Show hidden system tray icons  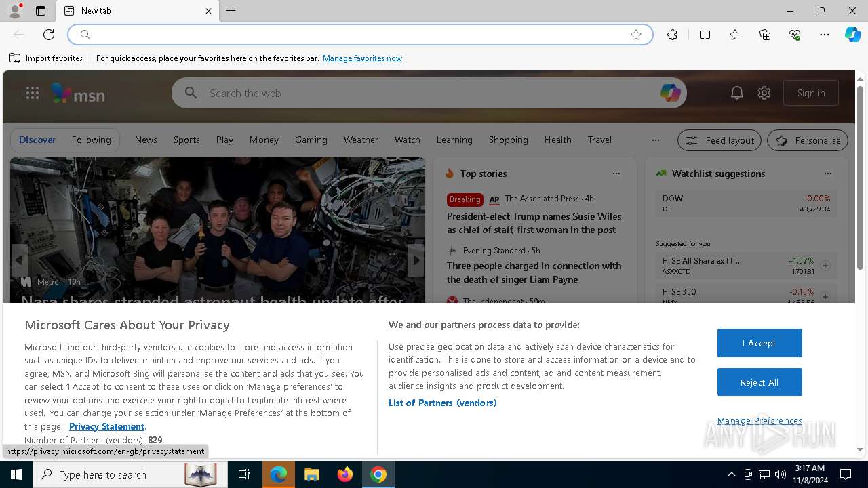tap(731, 474)
